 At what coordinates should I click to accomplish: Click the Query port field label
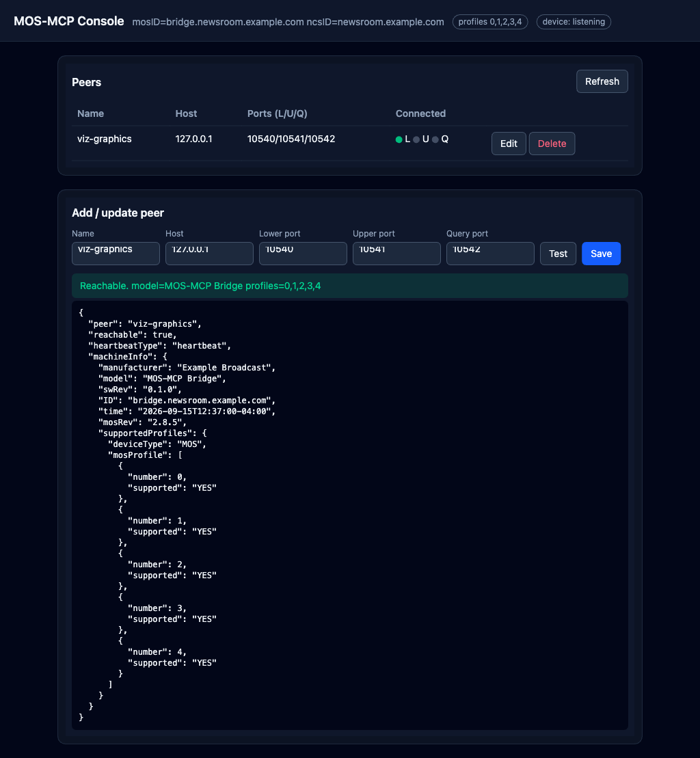pyautogui.click(x=467, y=234)
